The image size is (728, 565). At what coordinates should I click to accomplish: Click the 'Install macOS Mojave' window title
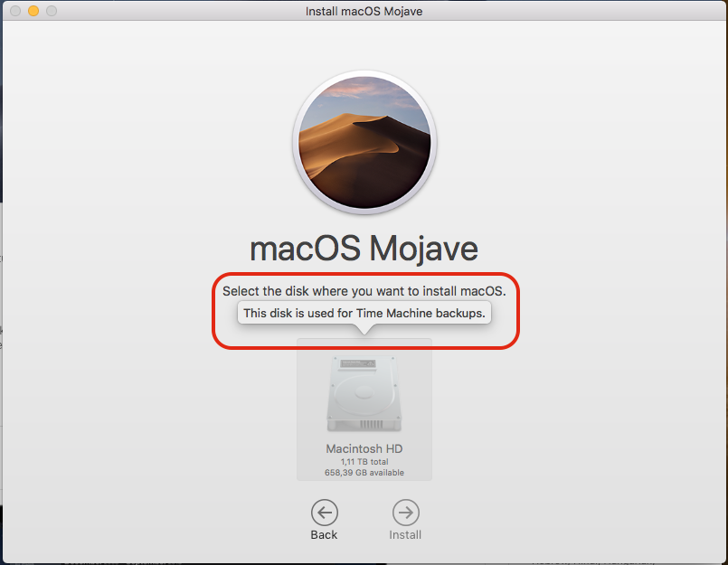tap(364, 11)
